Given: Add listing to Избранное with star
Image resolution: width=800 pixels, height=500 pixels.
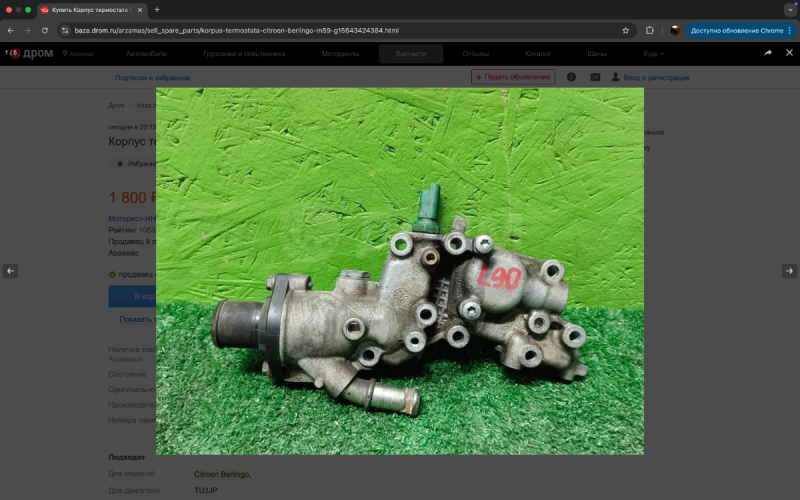Looking at the screenshot, I should (x=121, y=163).
